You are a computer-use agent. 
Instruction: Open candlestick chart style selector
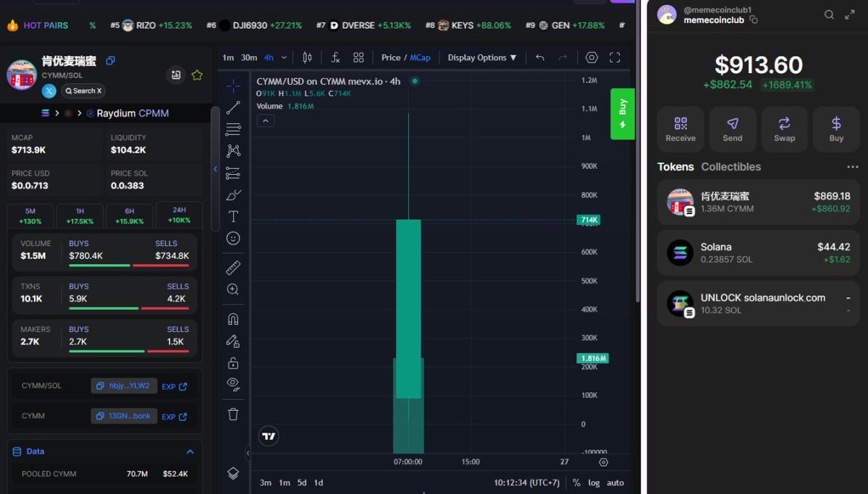[x=307, y=58]
